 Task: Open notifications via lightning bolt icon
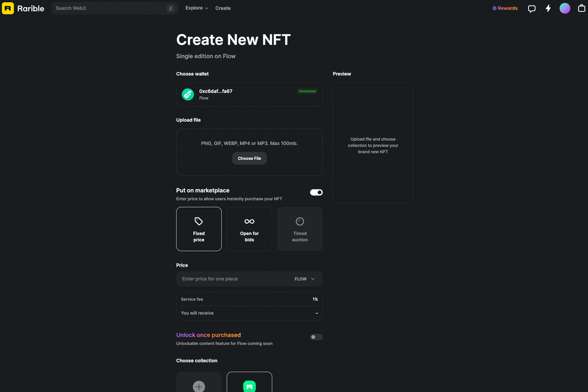pos(548,8)
